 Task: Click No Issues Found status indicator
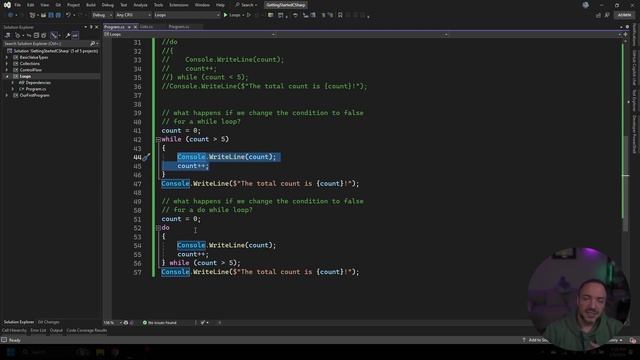(x=160, y=323)
